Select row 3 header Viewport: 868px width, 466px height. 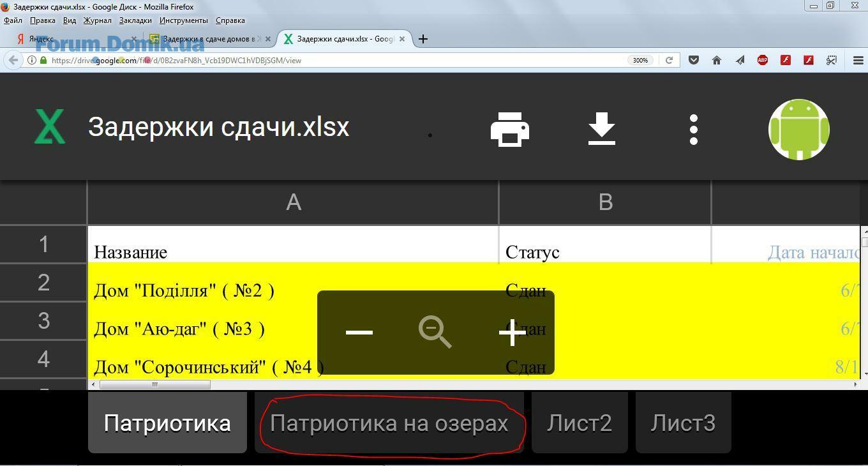[x=43, y=320]
